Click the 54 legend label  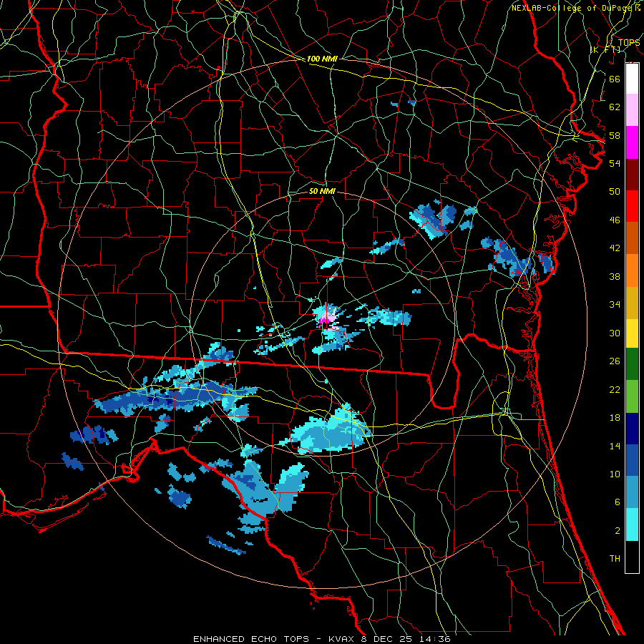(615, 163)
